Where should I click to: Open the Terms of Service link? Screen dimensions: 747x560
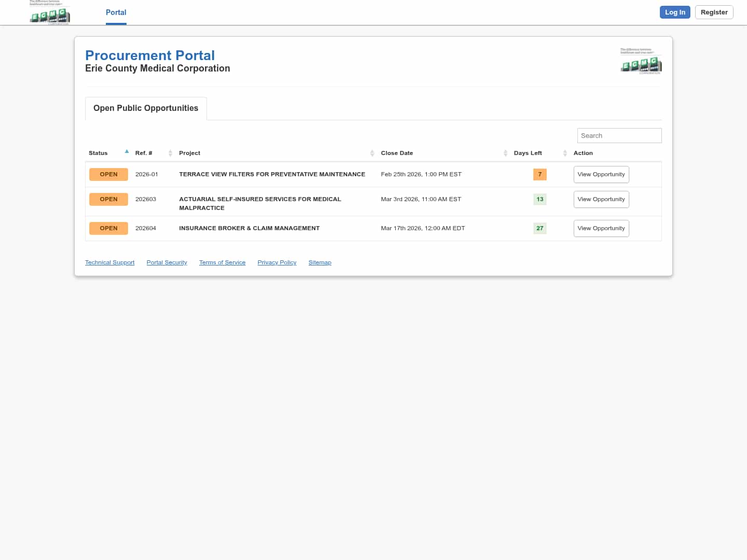(x=222, y=263)
